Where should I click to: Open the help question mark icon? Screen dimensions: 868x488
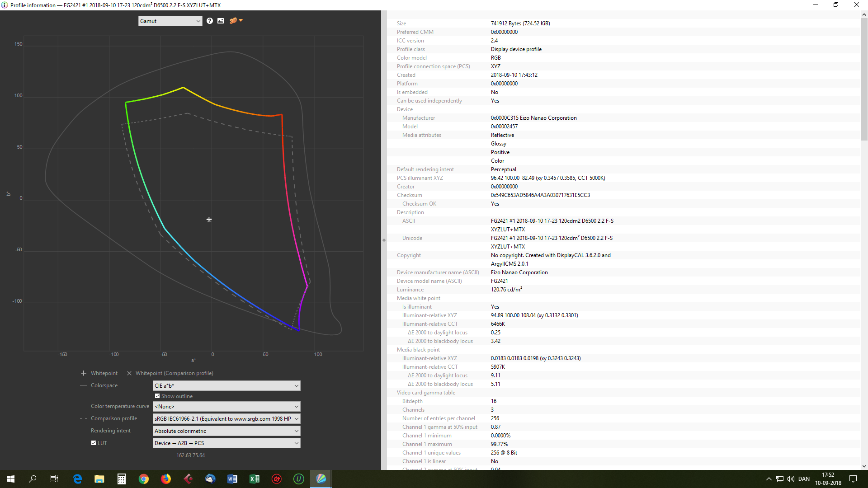pos(209,21)
